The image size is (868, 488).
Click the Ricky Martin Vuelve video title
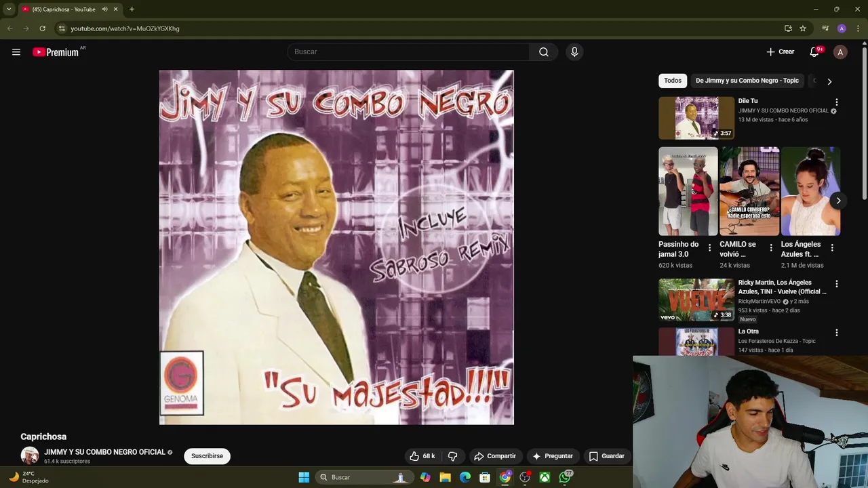coord(782,287)
